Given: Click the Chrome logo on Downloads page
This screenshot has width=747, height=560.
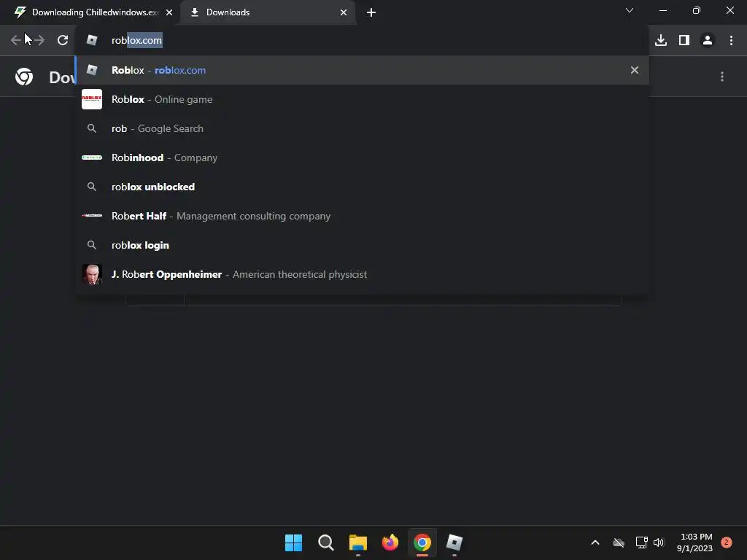Looking at the screenshot, I should point(24,77).
